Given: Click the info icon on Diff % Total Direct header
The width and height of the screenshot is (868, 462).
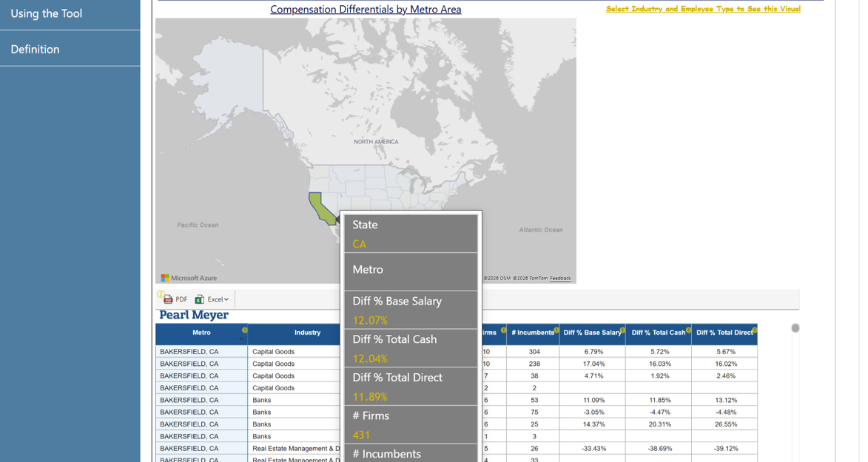Looking at the screenshot, I should coord(754,330).
